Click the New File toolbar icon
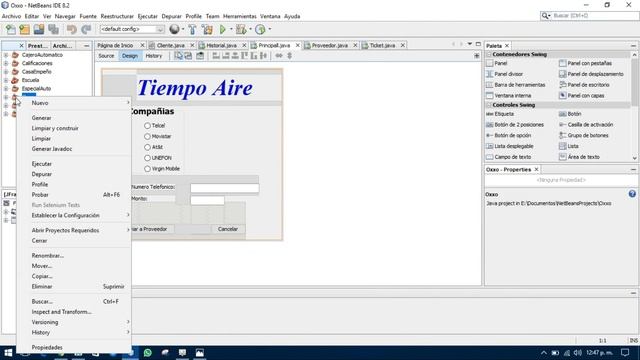 [11, 29]
